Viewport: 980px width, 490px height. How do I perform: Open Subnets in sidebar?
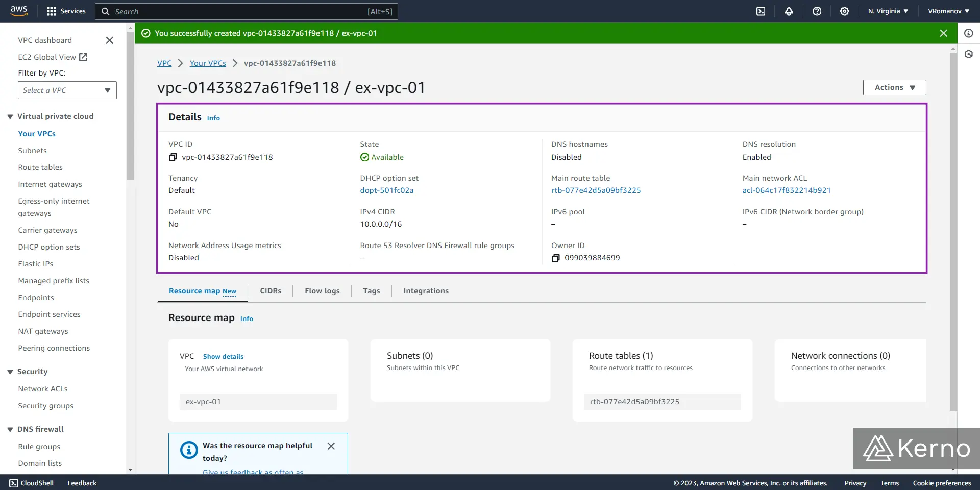pos(32,151)
